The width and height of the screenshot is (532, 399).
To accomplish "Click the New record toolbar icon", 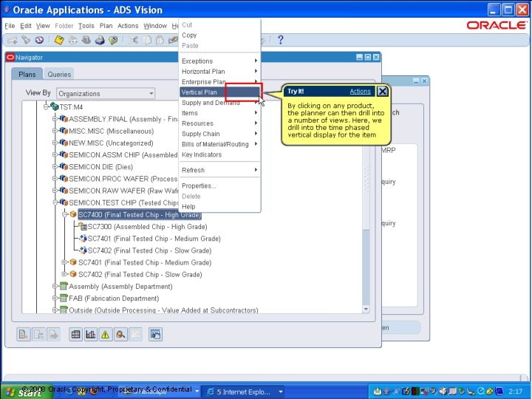I will [13, 41].
